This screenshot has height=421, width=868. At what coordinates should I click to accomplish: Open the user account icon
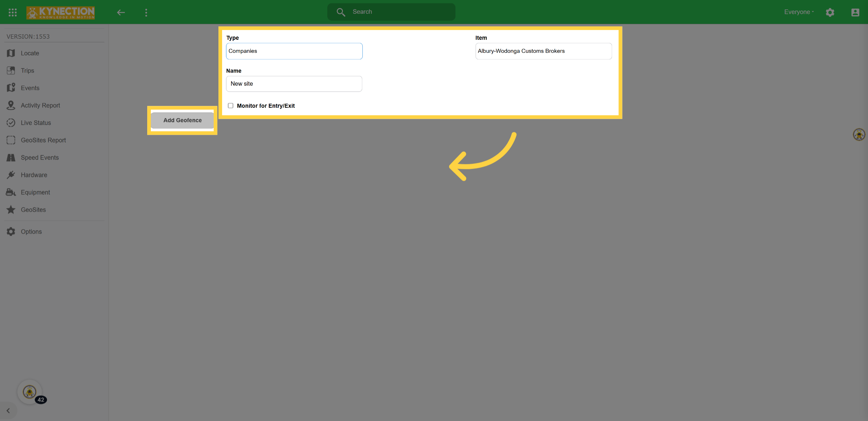(x=855, y=12)
